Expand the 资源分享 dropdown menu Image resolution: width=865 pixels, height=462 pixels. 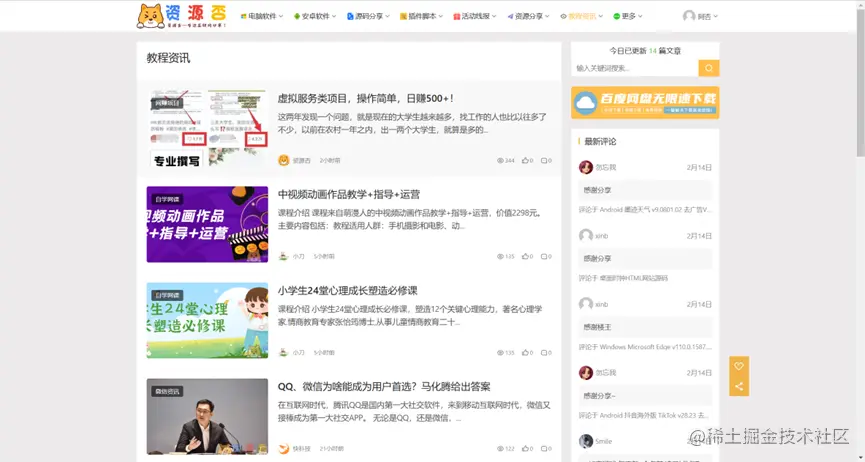tap(528, 17)
